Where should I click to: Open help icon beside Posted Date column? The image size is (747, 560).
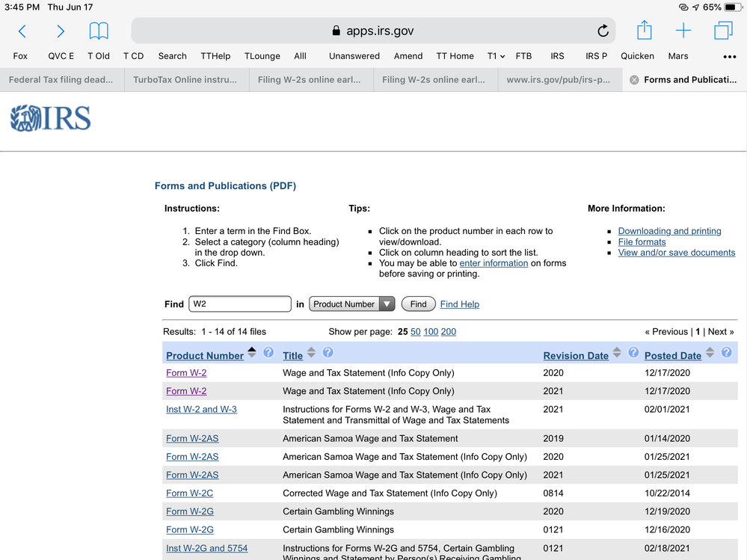pos(726,352)
